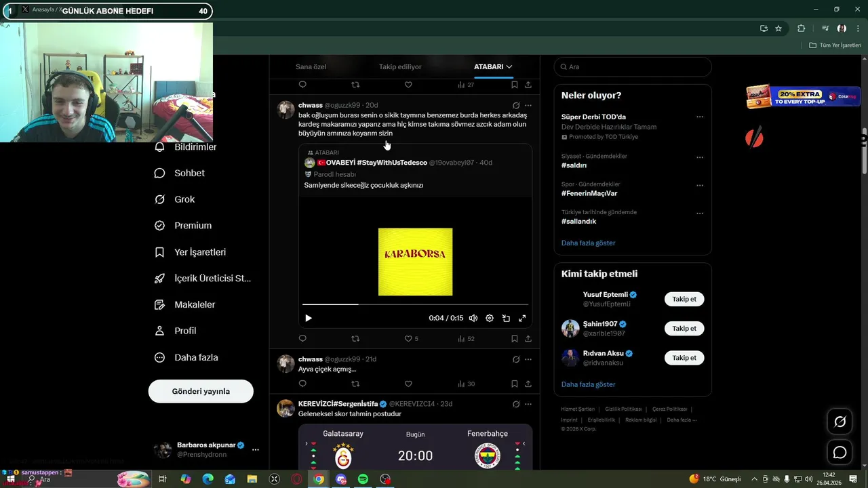This screenshot has width=868, height=488.
Task: Open options for Süper Derbi TOD'da trend
Action: pos(700,117)
